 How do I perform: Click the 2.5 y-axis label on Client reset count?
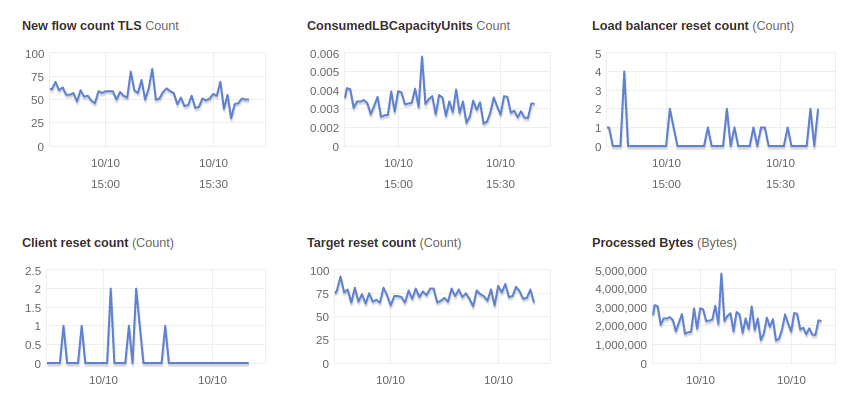[33, 271]
